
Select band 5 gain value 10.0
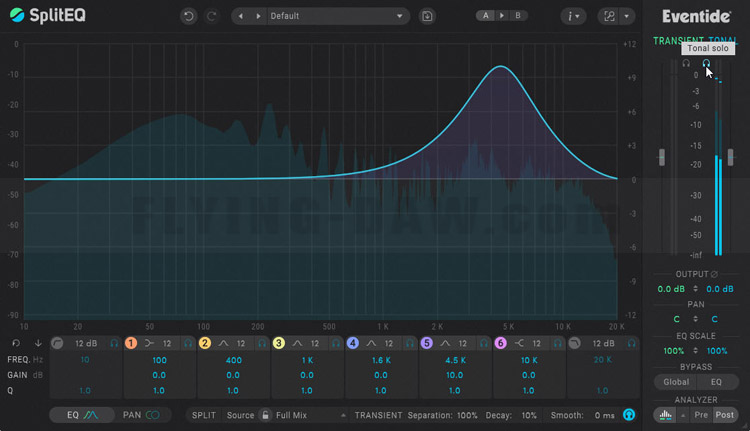pyautogui.click(x=454, y=375)
